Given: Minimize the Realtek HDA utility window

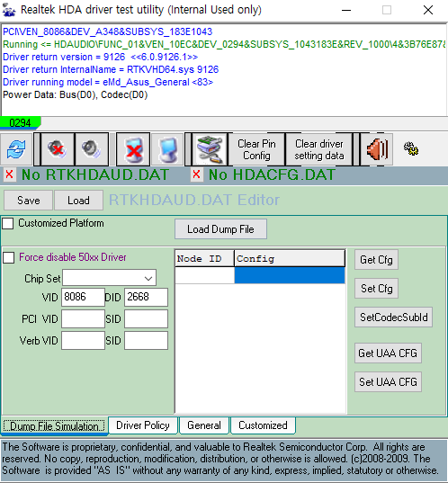Looking at the screenshot, I should (x=346, y=10).
